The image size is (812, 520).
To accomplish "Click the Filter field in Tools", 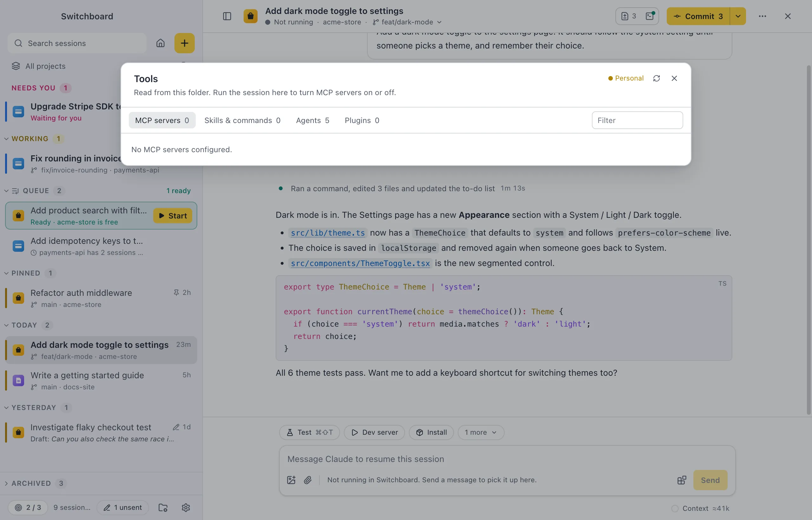I will [637, 120].
